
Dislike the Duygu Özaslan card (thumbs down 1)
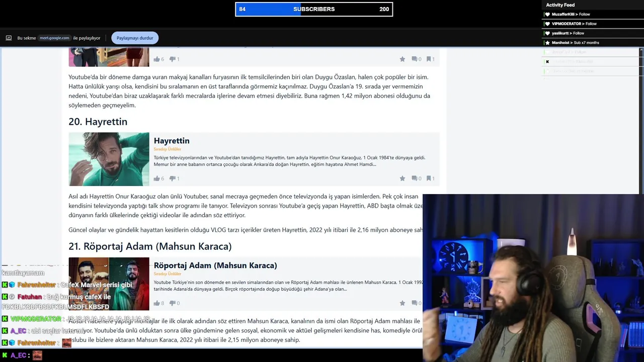pos(174,59)
